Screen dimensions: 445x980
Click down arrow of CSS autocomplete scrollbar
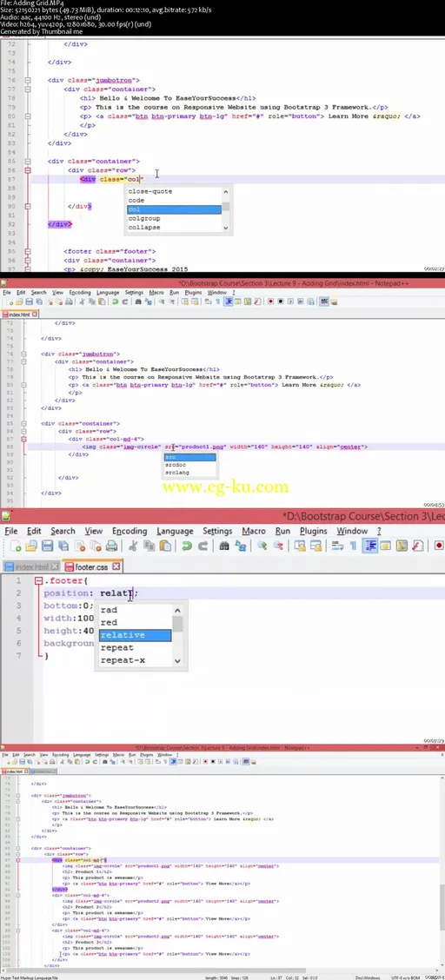(177, 660)
